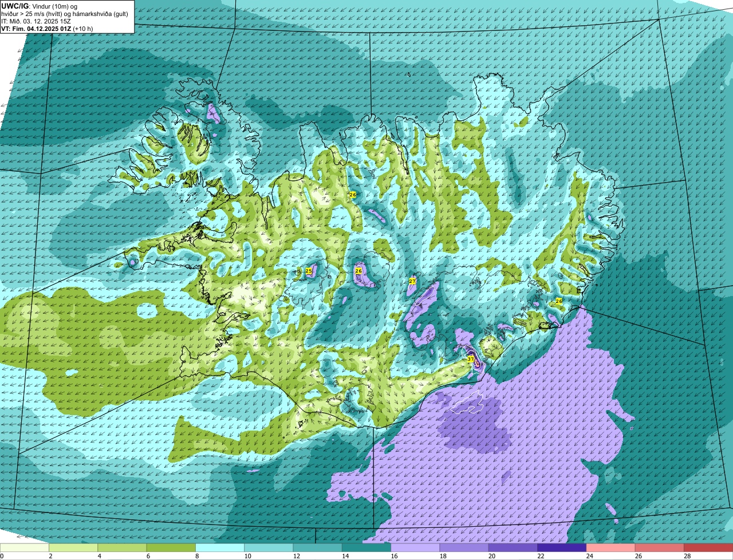Screen dimensions: 733x560
Task: Click the legend scale label '16'
Action: (393, 556)
